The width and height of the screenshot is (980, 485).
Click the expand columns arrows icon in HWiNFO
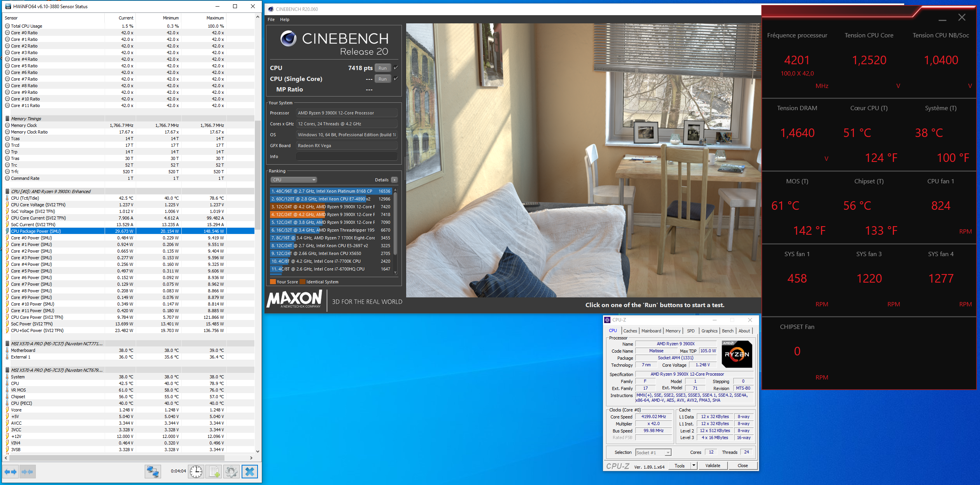(x=11, y=472)
